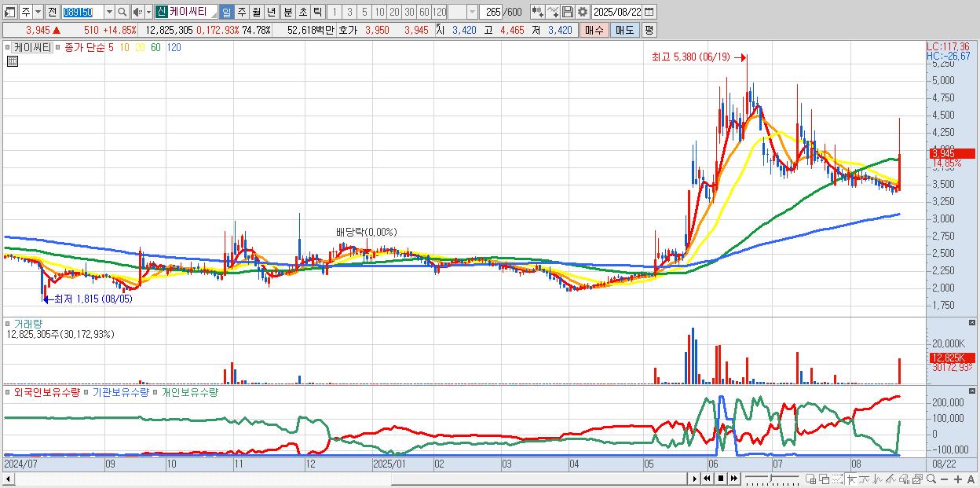Click the 전 button in top toolbar
Image resolution: width=980 pixels, height=488 pixels.
coord(52,12)
